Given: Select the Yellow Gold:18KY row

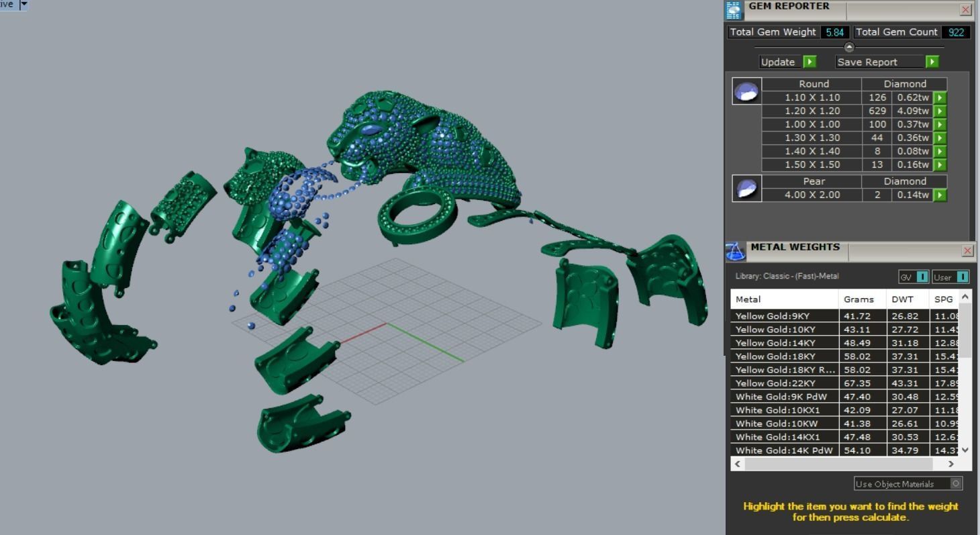Looking at the screenshot, I should [x=845, y=356].
